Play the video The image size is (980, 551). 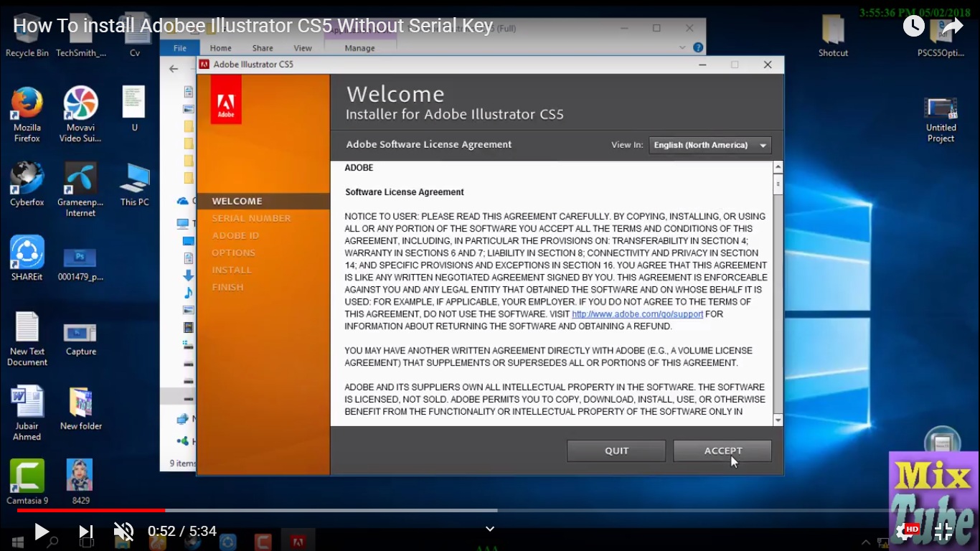[x=42, y=532]
